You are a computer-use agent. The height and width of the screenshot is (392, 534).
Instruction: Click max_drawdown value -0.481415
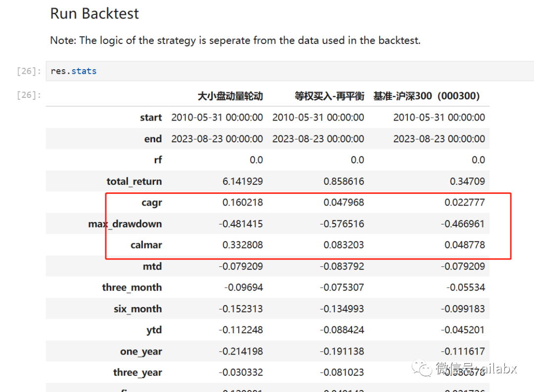tap(241, 224)
